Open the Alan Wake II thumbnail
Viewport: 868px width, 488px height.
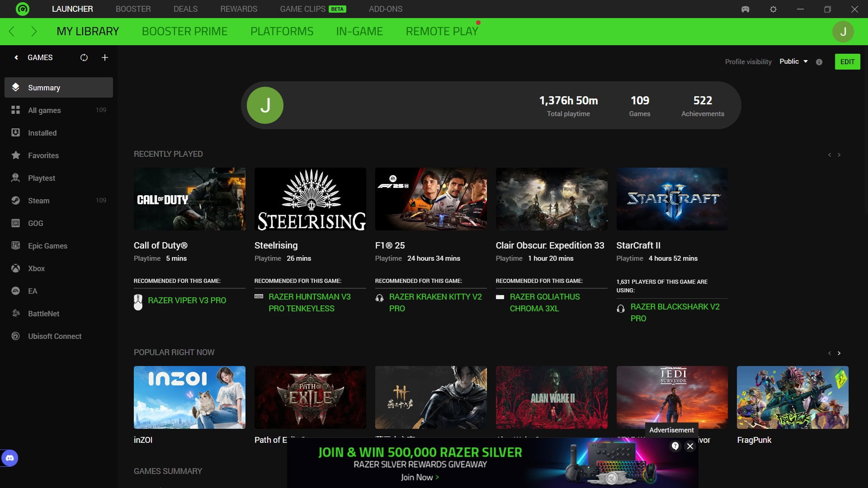point(552,397)
